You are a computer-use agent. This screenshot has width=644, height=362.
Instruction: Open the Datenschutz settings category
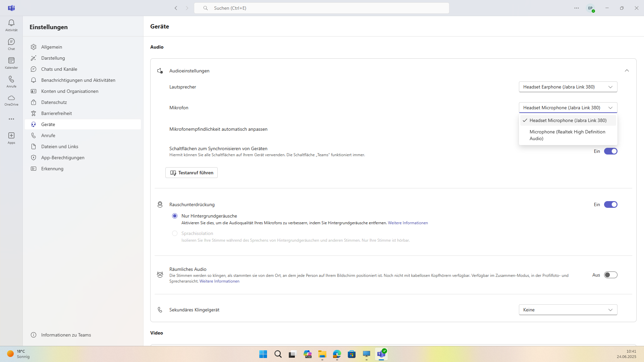(x=54, y=102)
